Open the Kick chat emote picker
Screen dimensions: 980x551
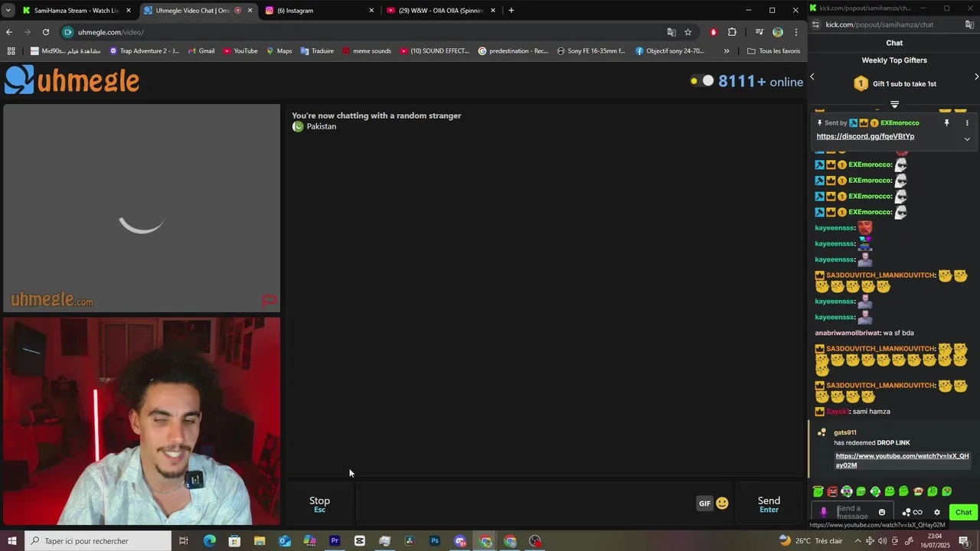click(x=882, y=513)
